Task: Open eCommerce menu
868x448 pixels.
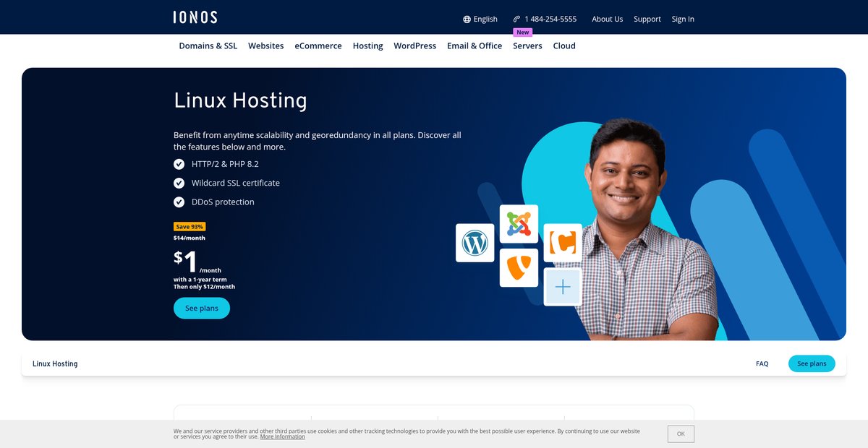Action: (x=318, y=46)
